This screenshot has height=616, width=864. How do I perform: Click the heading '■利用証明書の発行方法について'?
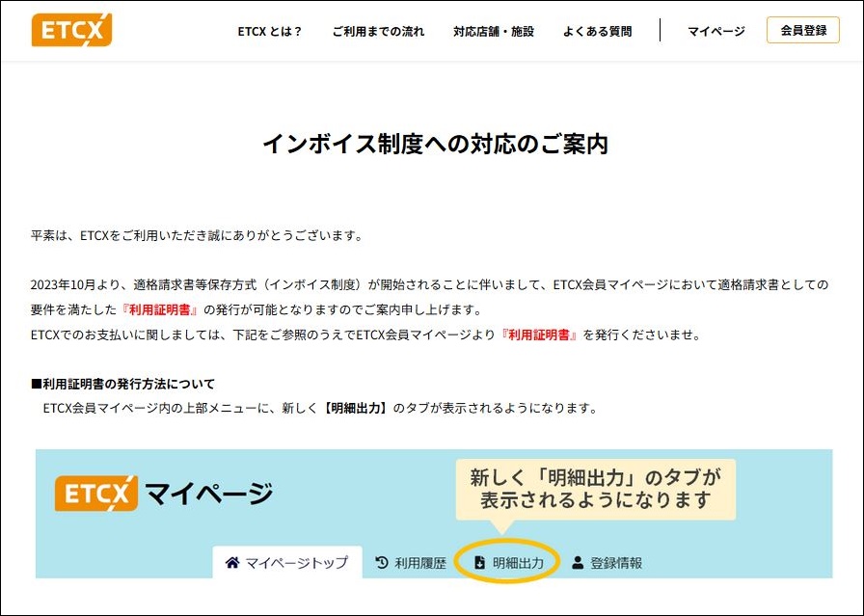click(x=122, y=384)
